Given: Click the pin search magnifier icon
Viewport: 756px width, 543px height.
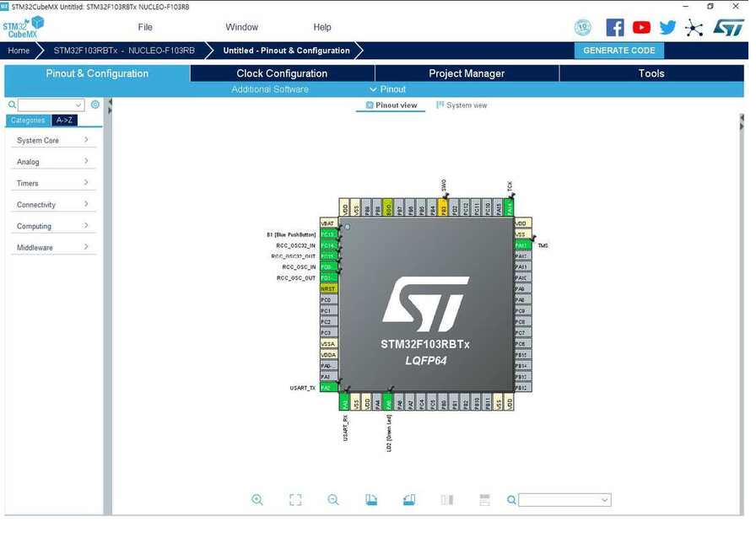Looking at the screenshot, I should tap(511, 500).
